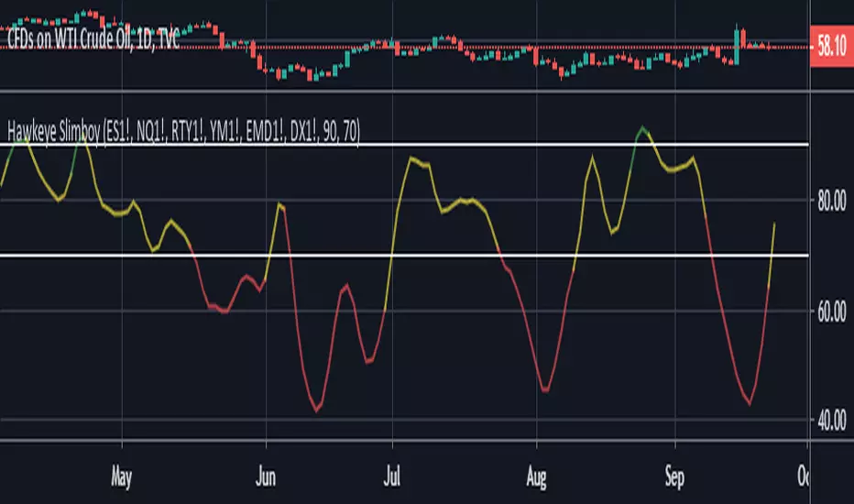Click the Sep label on time axis
This screenshot has height=504, width=854.
pos(674,477)
